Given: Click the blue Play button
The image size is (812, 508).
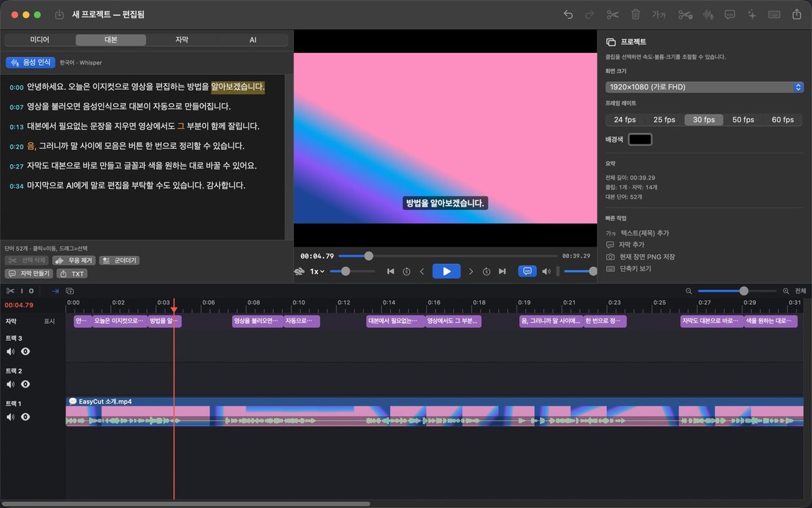Looking at the screenshot, I should tap(447, 271).
